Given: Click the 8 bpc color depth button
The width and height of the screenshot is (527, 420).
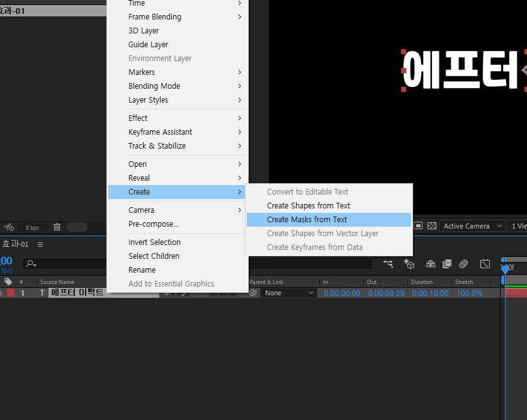Looking at the screenshot, I should click(33, 227).
